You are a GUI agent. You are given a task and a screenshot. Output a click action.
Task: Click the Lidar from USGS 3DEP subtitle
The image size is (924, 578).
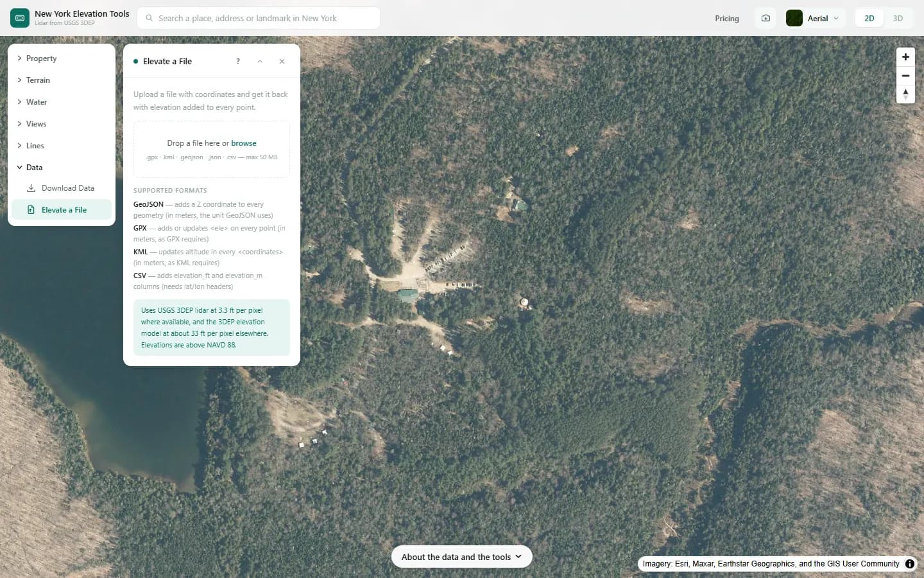[x=65, y=23]
